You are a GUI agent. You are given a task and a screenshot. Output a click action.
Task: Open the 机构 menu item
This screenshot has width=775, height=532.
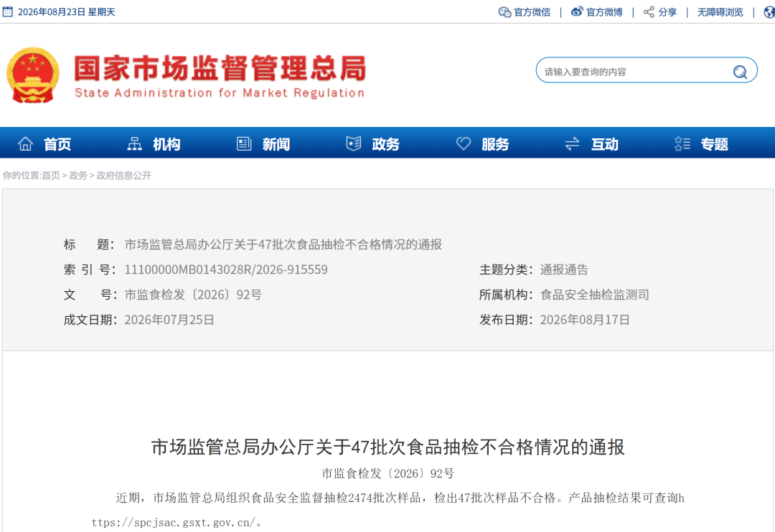tap(166, 144)
